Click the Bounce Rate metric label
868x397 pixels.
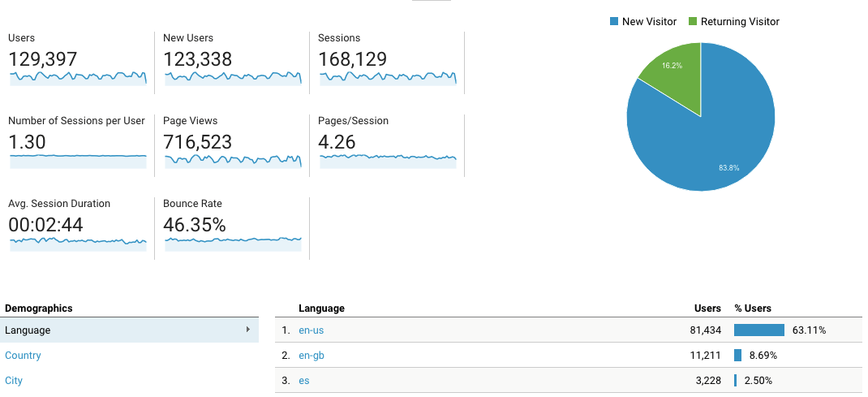[192, 203]
